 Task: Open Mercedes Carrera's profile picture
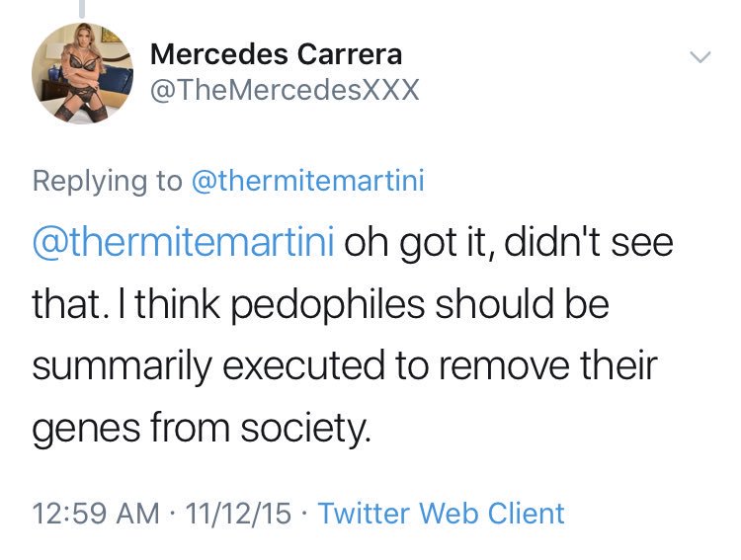(x=82, y=73)
